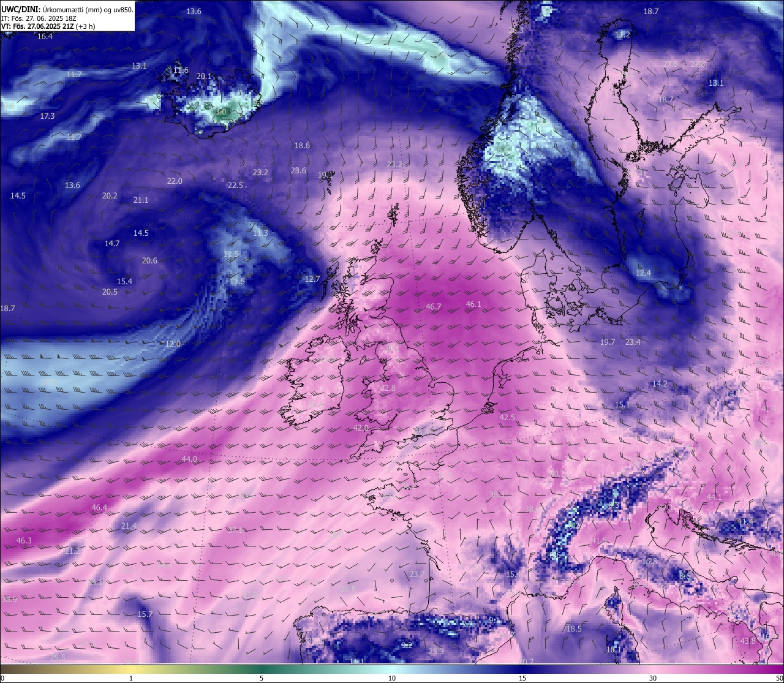
Task: Click the 23.4 value over northern Poland
Action: coord(633,342)
